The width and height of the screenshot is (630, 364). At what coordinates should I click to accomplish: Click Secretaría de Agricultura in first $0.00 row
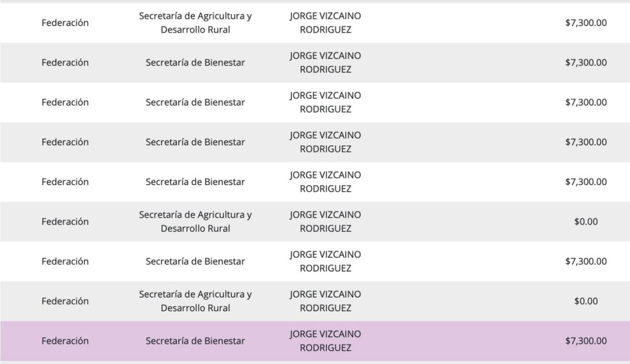pos(195,221)
